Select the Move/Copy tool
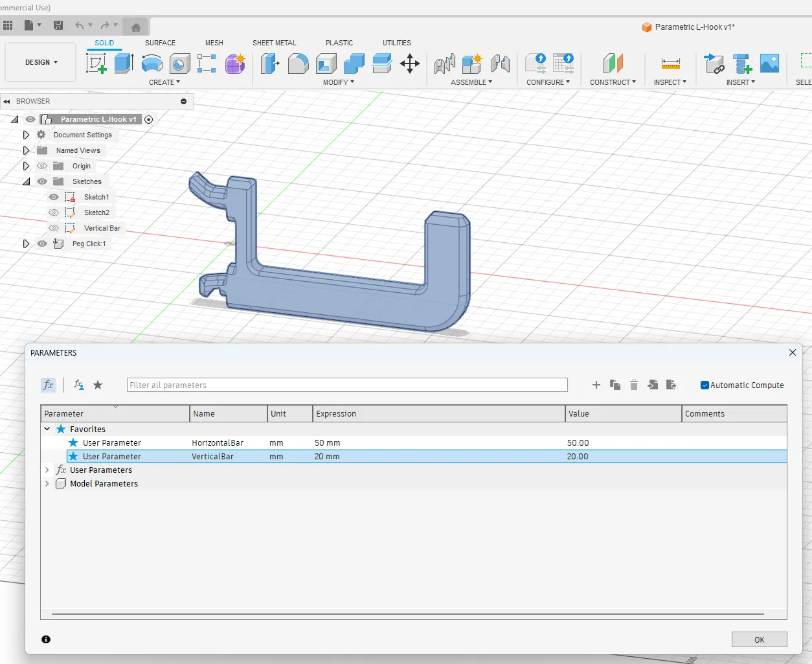 [410, 63]
